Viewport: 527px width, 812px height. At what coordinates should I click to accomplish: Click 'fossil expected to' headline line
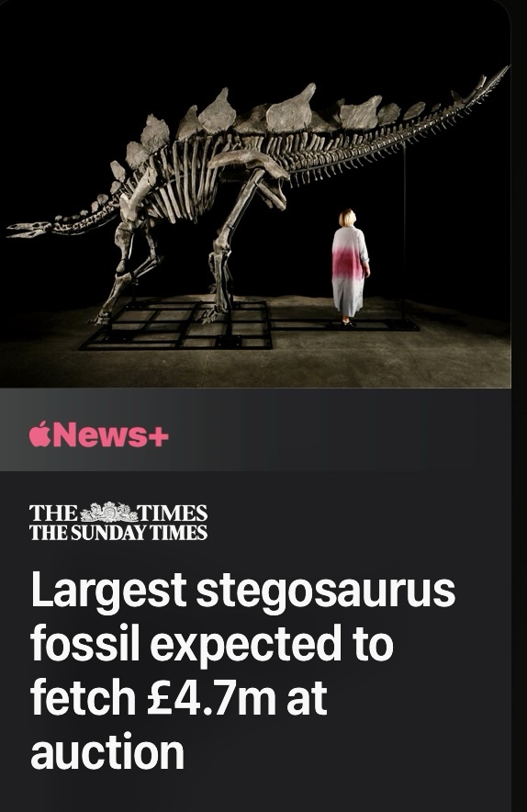click(x=212, y=644)
